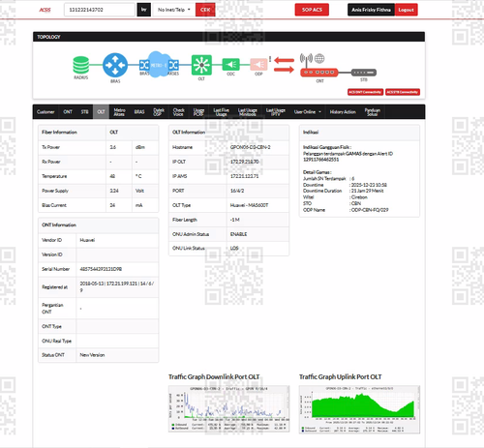Image resolution: width=484 pixels, height=448 pixels.
Task: Open the BRAS tab
Action: pos(139,112)
